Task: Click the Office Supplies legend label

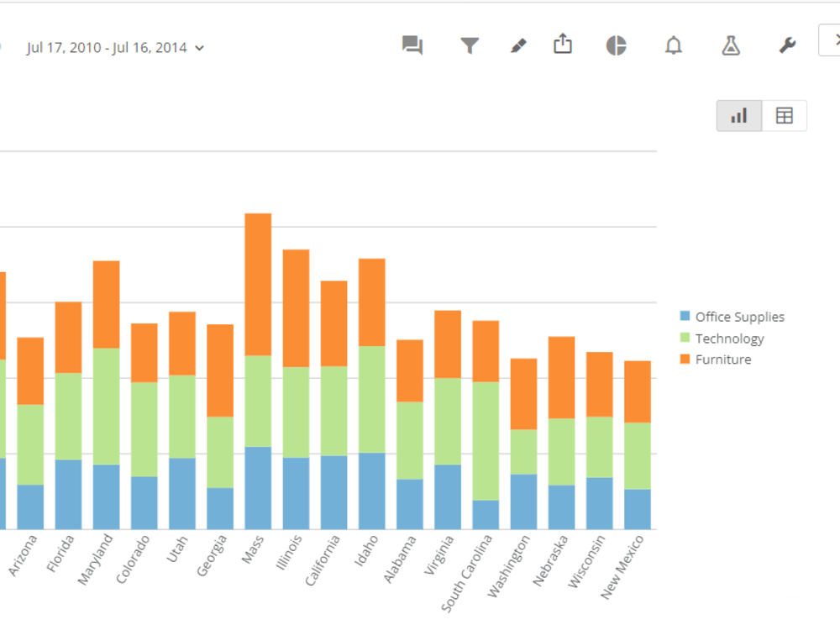Action: point(739,317)
